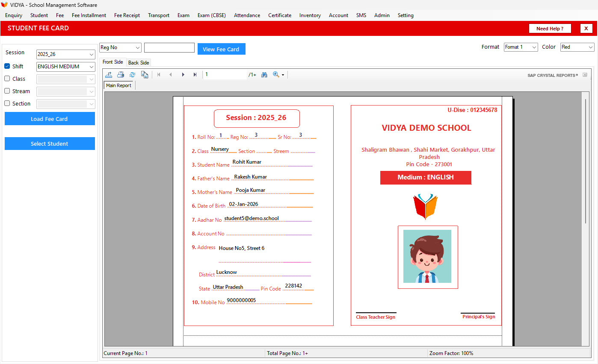Click the Zoom magnifier icon
Viewport: 598px width, 364px height.
[276, 75]
